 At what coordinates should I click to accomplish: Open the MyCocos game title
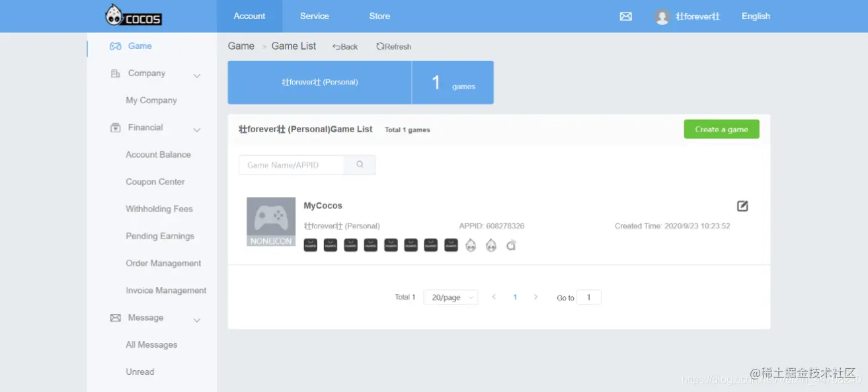323,206
